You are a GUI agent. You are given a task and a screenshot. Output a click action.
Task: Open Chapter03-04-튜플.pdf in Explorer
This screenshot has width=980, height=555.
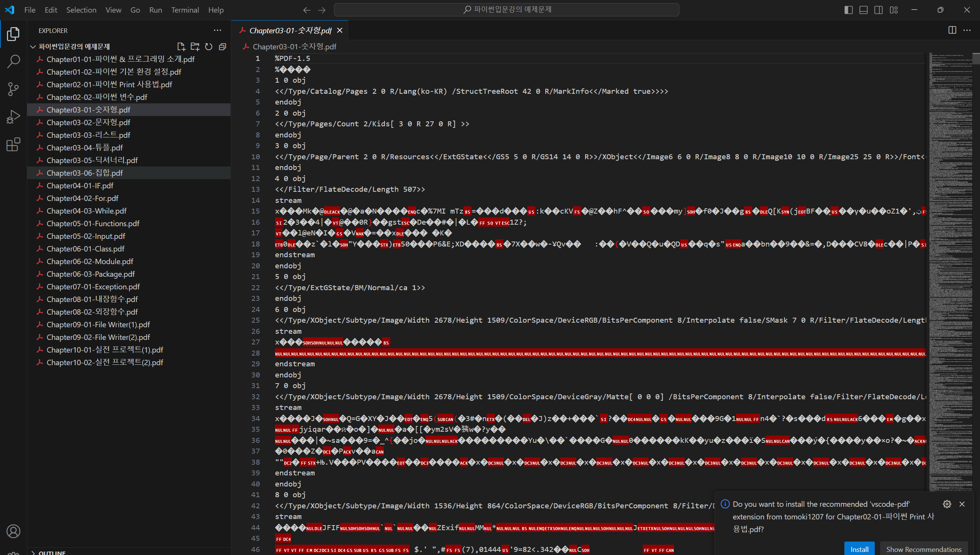(x=129, y=148)
